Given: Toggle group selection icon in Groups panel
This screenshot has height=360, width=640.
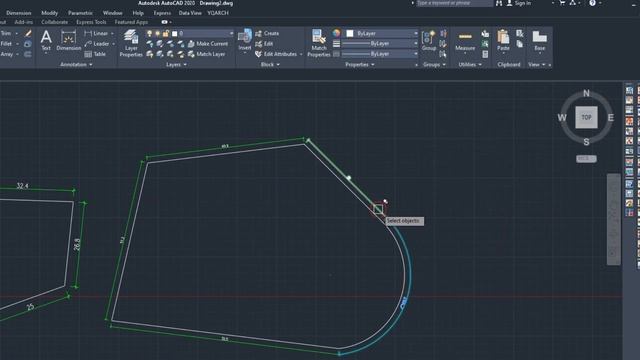Looking at the screenshot, I should point(443,54).
